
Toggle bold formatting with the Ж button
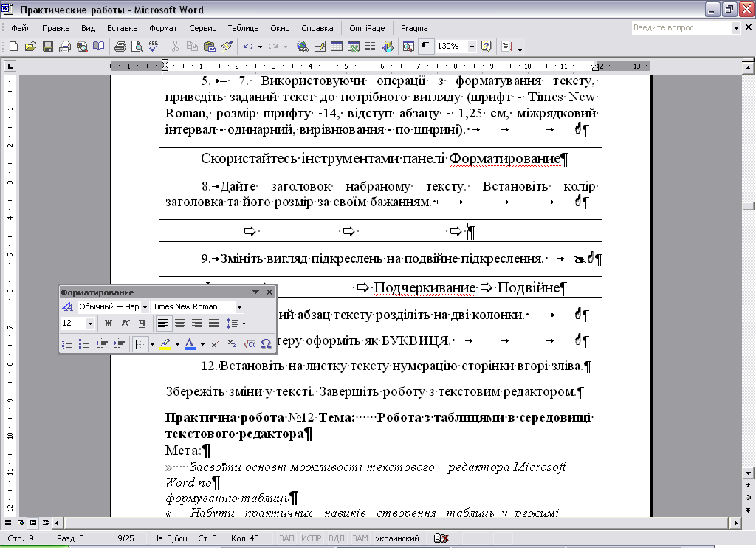tap(109, 323)
